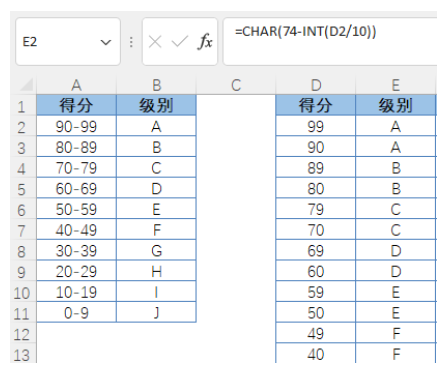Viewport: 439px width, 371px height.
Task: Click cell D12 containing 49
Action: (316, 333)
